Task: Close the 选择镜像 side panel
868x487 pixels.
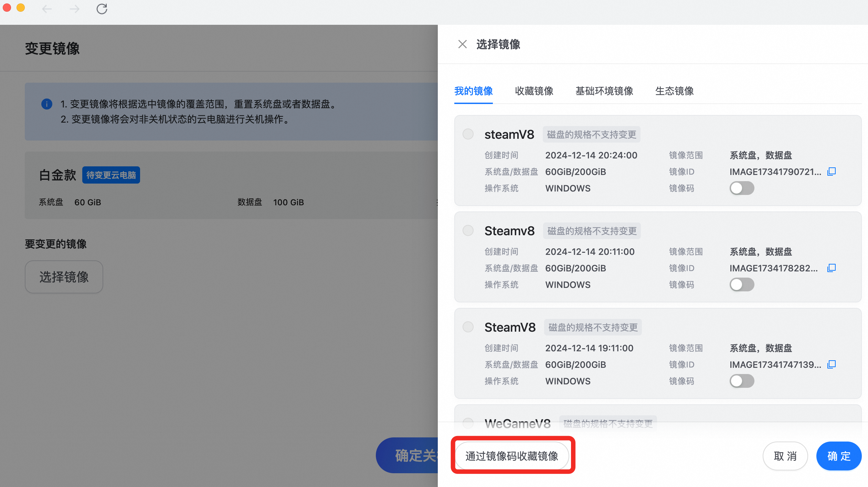Action: [462, 44]
